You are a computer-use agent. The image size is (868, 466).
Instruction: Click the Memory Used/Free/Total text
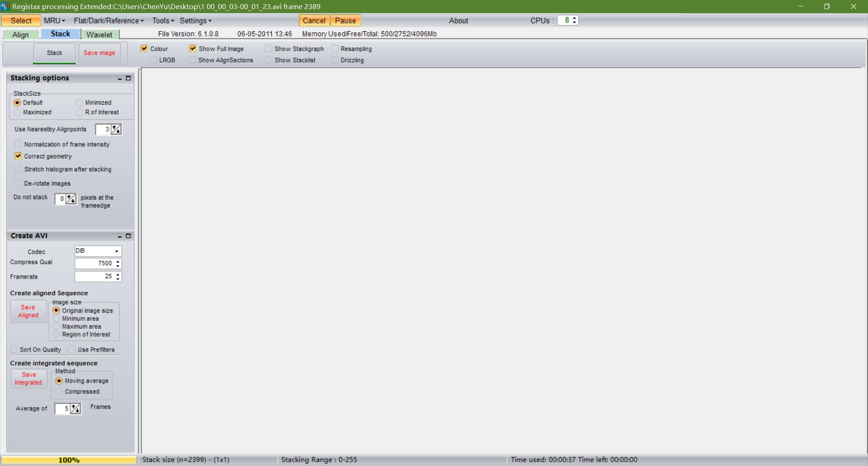369,34
